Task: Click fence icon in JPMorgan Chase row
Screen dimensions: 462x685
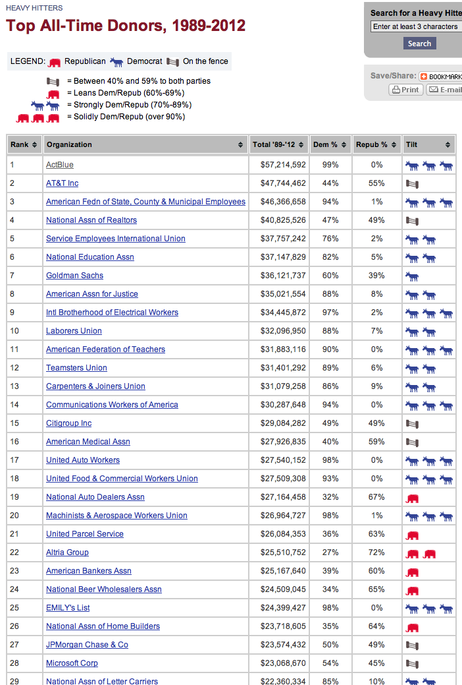Action: point(412,645)
